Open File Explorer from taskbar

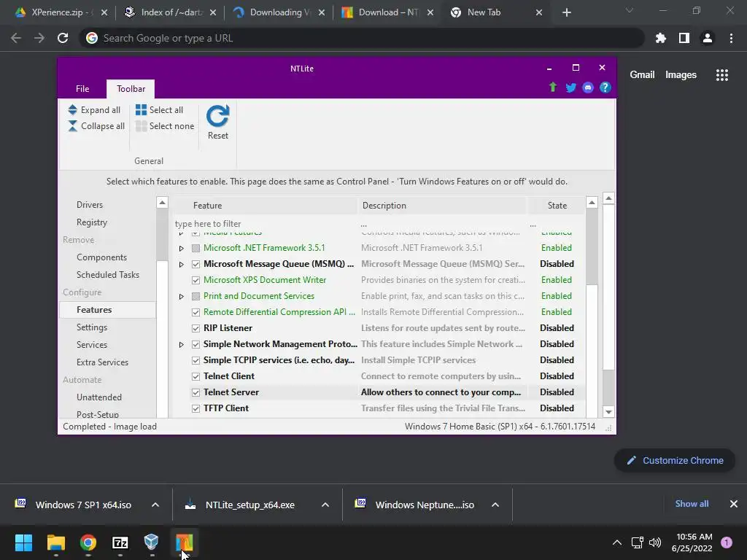tap(55, 542)
